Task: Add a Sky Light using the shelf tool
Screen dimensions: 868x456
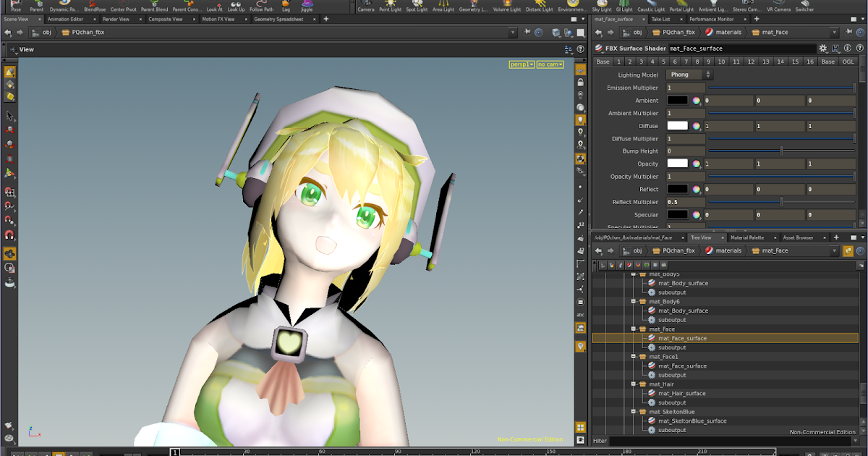Action: [x=602, y=6]
